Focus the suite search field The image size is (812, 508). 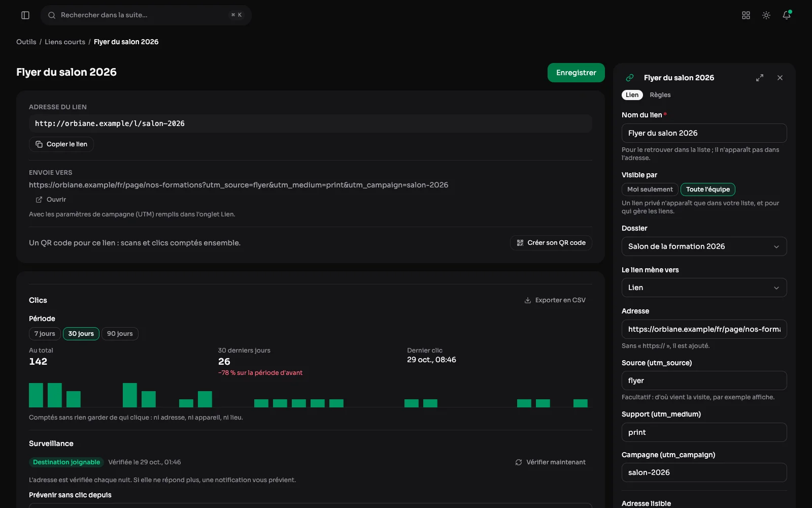146,15
